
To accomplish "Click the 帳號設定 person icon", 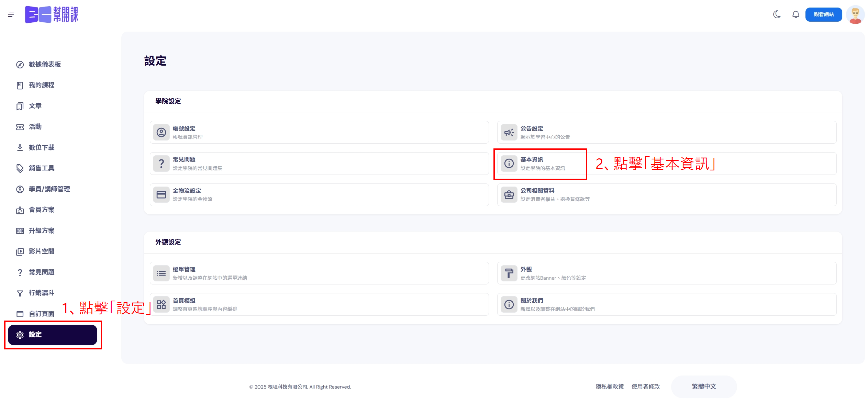I will pos(161,132).
